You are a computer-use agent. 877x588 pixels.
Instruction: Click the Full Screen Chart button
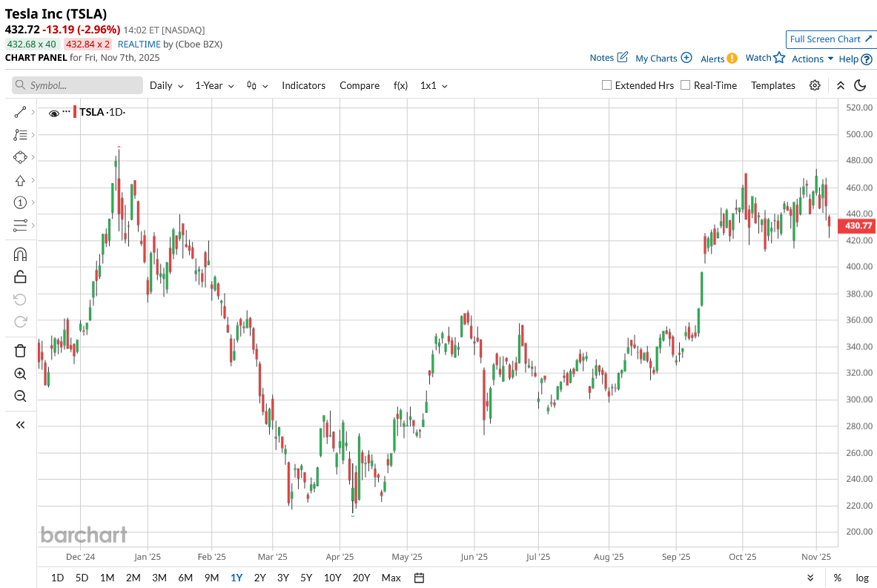point(831,39)
